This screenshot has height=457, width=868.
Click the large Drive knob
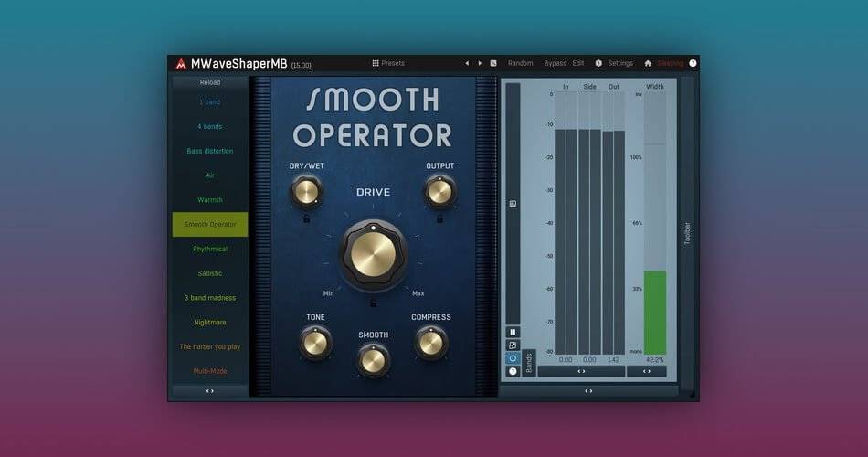(374, 254)
